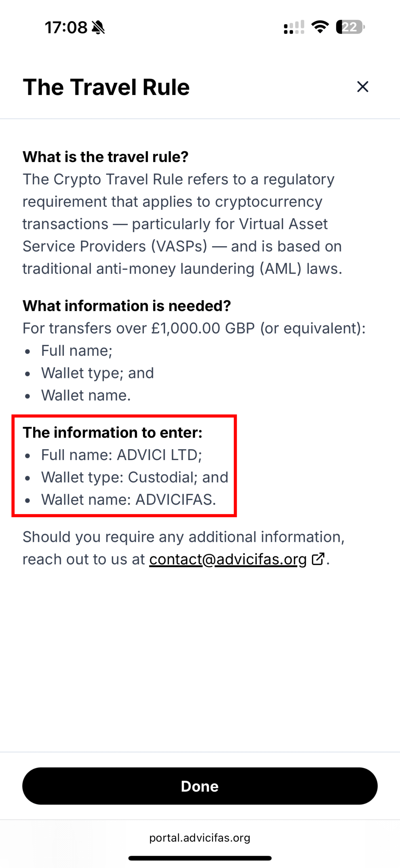400x868 pixels.
Task: Open the contact@advicifas.org email link
Action: [228, 559]
